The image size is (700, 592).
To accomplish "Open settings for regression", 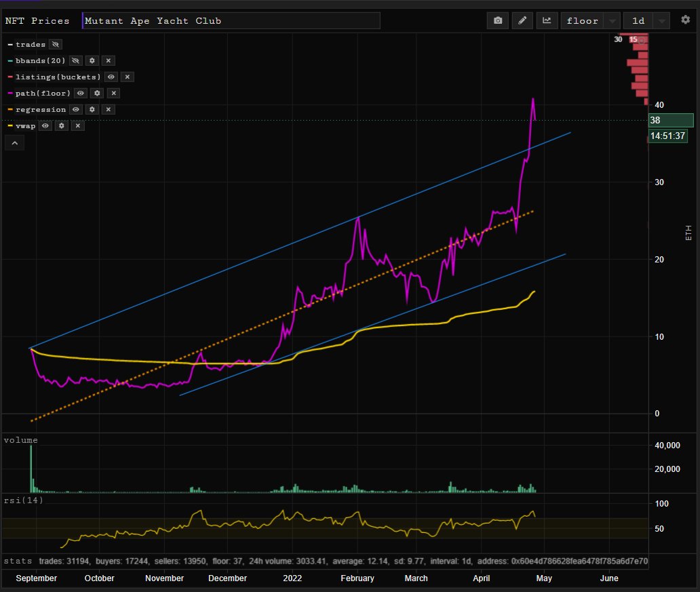I will (92, 109).
